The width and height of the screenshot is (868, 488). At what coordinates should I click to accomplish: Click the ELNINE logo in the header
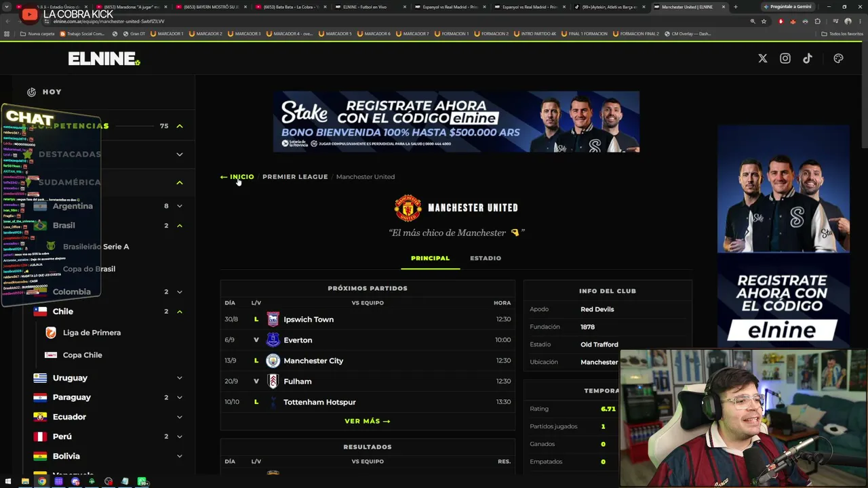point(104,59)
